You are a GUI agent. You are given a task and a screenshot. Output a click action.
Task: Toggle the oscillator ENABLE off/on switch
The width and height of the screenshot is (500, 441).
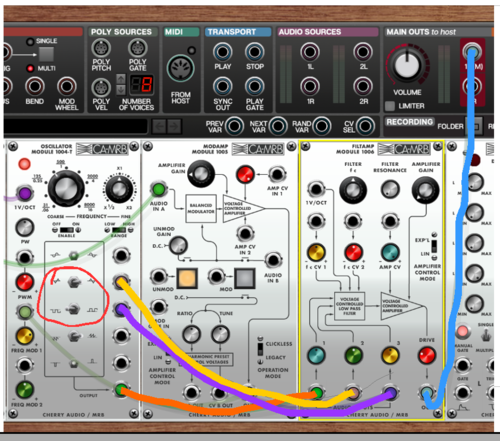click(x=67, y=230)
